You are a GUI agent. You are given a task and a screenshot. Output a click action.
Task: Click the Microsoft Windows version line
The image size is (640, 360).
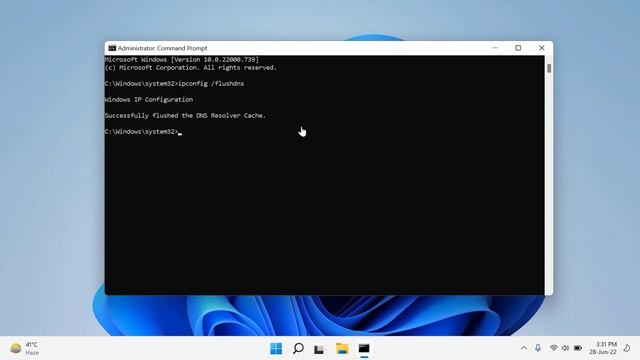point(182,60)
